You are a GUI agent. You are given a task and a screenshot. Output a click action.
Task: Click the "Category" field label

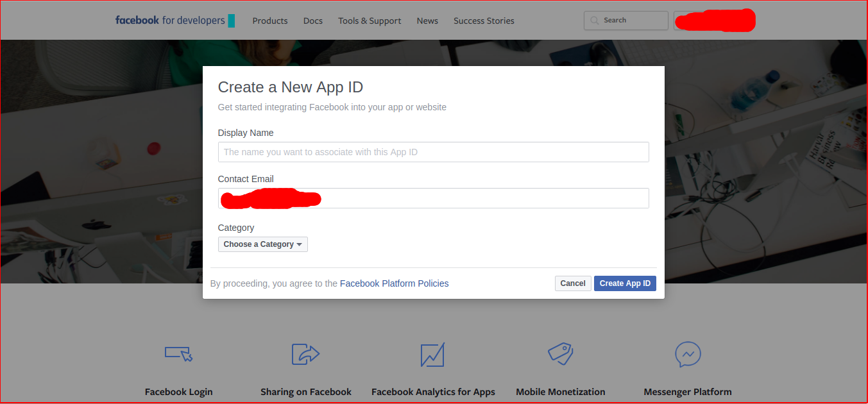236,228
